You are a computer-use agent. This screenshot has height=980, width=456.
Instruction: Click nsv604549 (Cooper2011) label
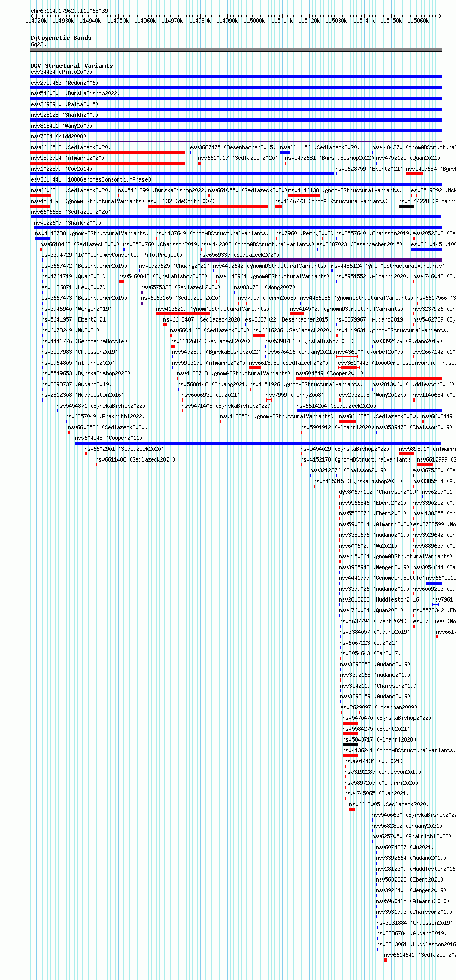click(x=329, y=374)
